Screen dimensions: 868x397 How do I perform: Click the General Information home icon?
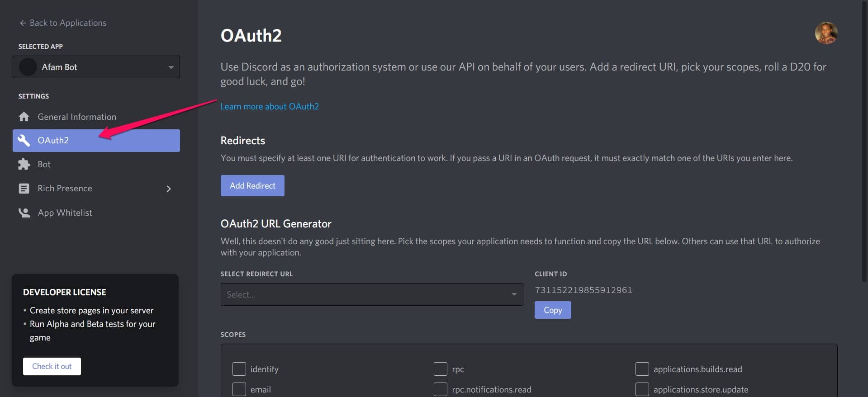pyautogui.click(x=24, y=117)
